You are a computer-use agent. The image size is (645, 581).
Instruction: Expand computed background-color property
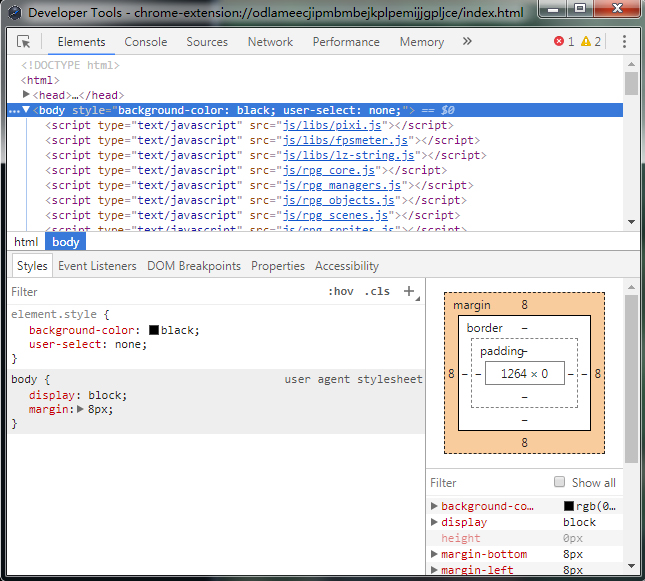tap(434, 506)
